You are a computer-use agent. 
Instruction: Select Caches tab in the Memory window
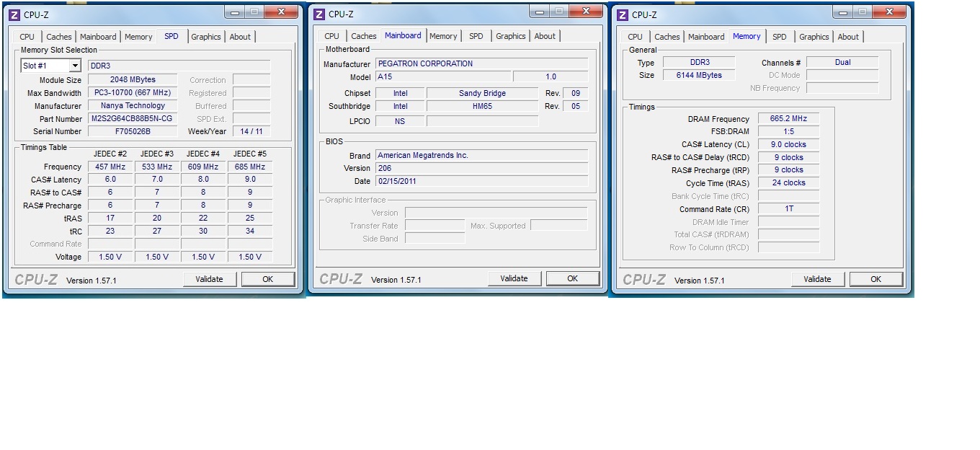point(667,37)
